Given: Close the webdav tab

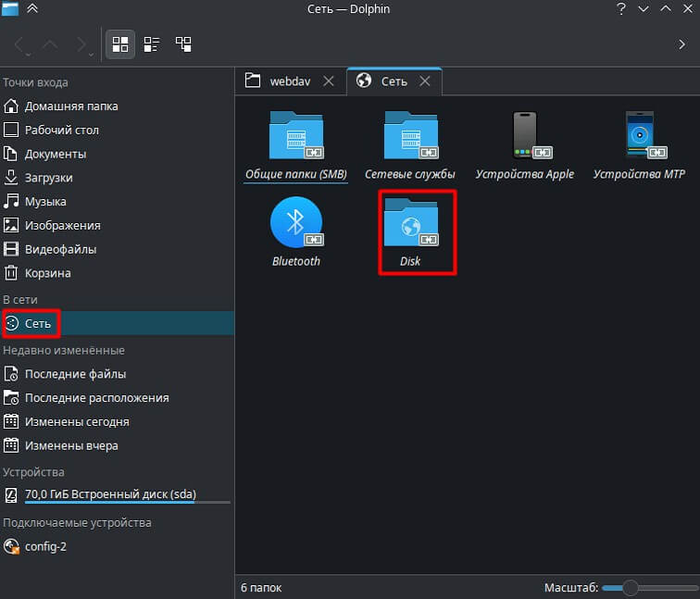Looking at the screenshot, I should [x=329, y=81].
